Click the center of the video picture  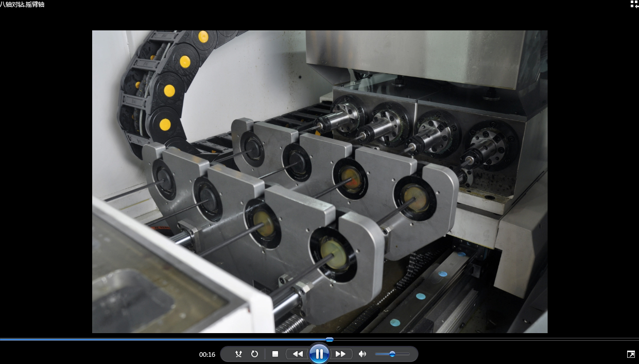[x=319, y=181]
